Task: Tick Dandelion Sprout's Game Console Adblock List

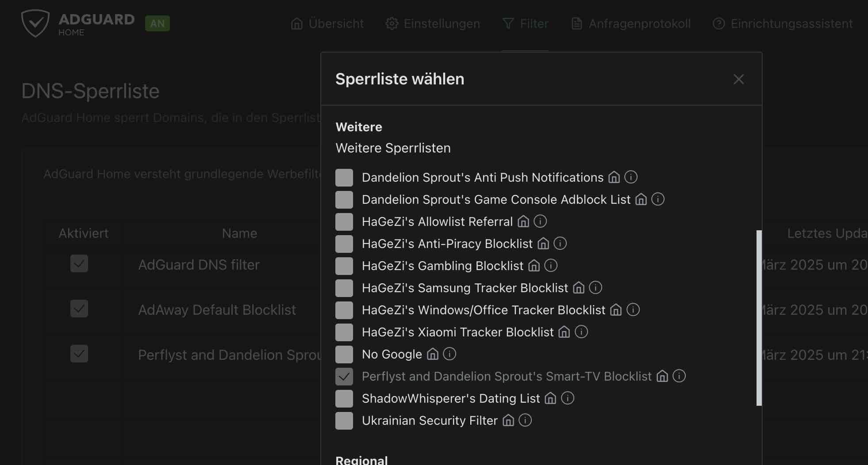Action: (344, 200)
